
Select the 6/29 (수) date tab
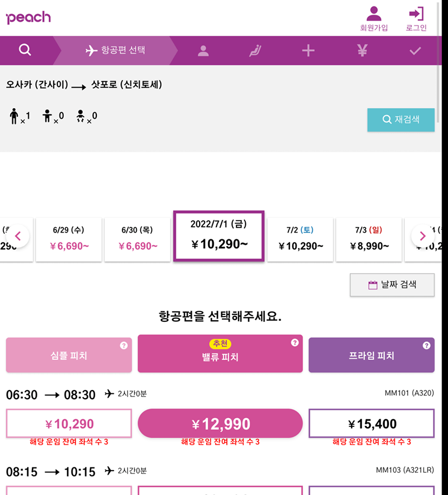69,239
